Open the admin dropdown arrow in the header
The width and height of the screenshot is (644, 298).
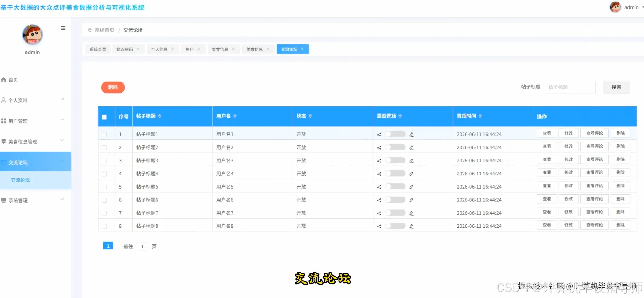[643, 7]
